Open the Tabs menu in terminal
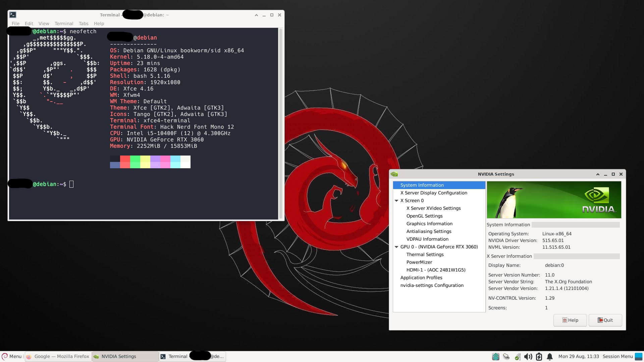Screen dimensions: 644x362 84,23
